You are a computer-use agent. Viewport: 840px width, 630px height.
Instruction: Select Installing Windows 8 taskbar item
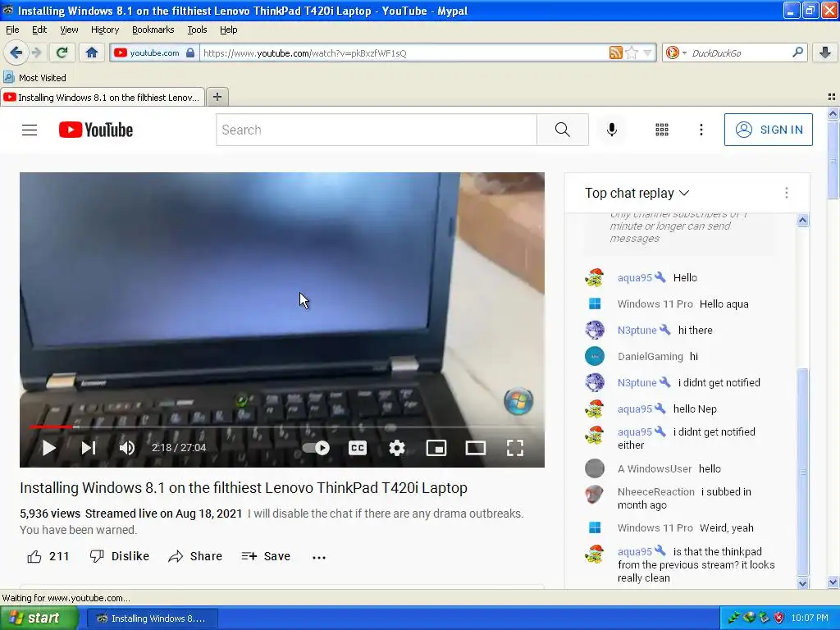[x=153, y=619]
